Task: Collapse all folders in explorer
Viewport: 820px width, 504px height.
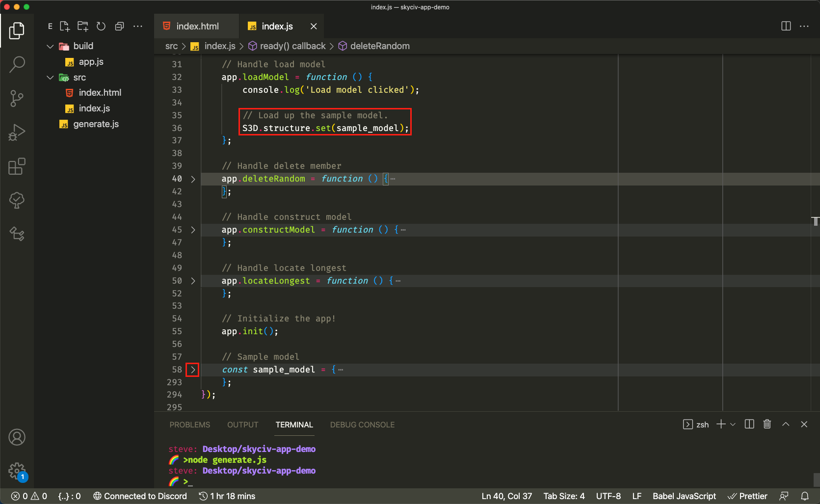Action: point(119,27)
